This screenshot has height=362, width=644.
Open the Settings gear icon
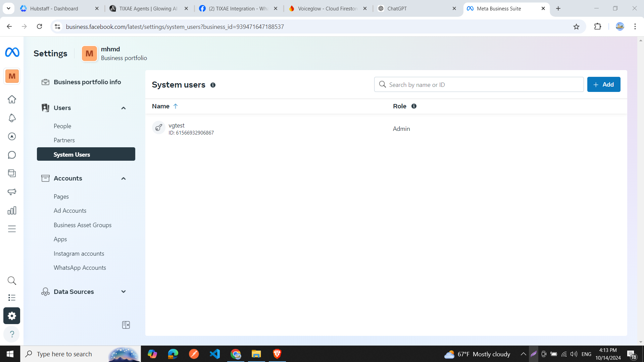[x=12, y=316]
